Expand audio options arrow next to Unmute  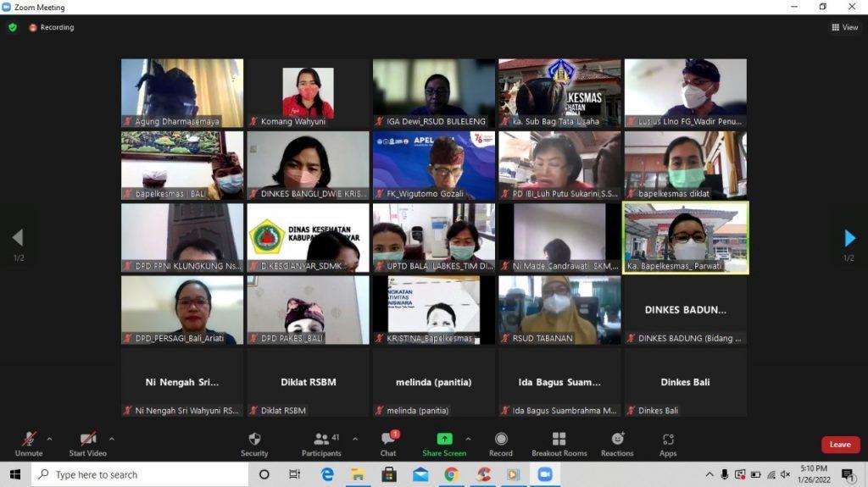pyautogui.click(x=49, y=439)
